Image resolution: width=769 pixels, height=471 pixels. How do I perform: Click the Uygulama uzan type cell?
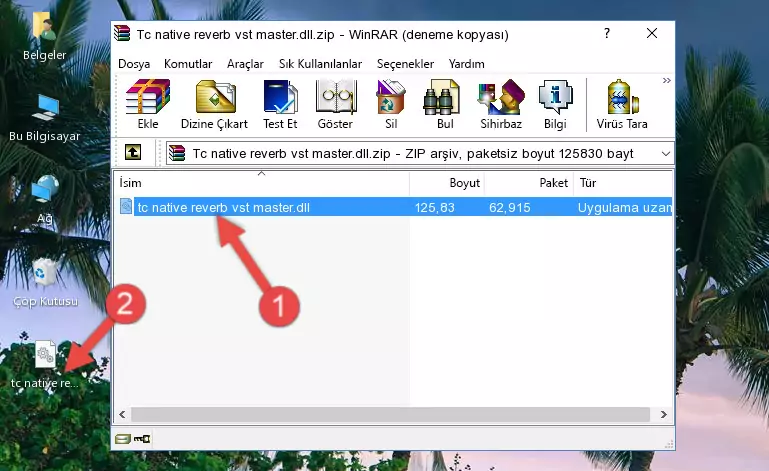(x=624, y=208)
